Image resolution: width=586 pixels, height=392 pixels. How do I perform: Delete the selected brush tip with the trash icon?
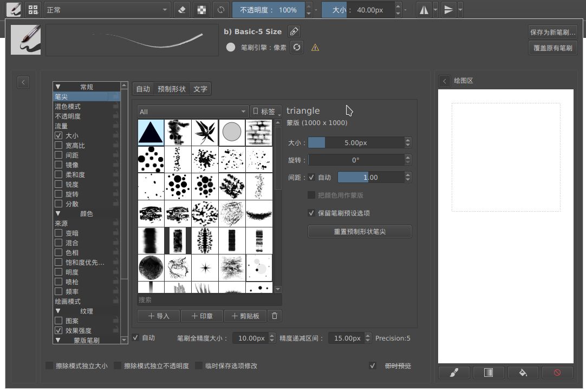(x=275, y=316)
